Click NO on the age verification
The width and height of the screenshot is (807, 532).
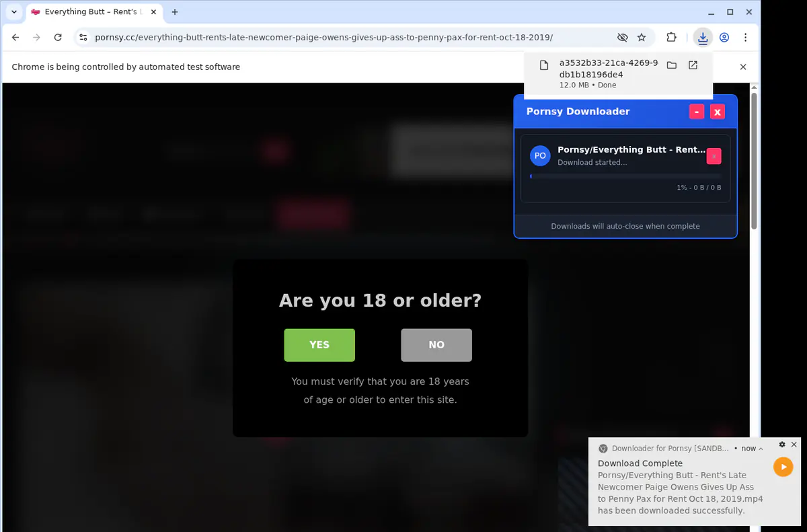pyautogui.click(x=436, y=345)
